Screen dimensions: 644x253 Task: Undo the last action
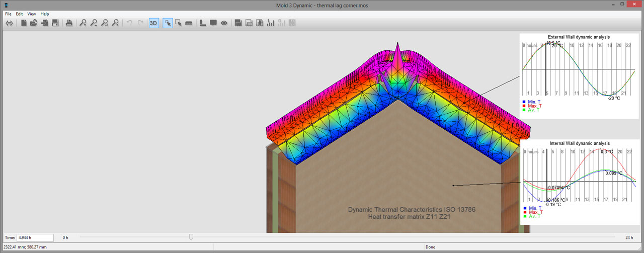tap(129, 23)
